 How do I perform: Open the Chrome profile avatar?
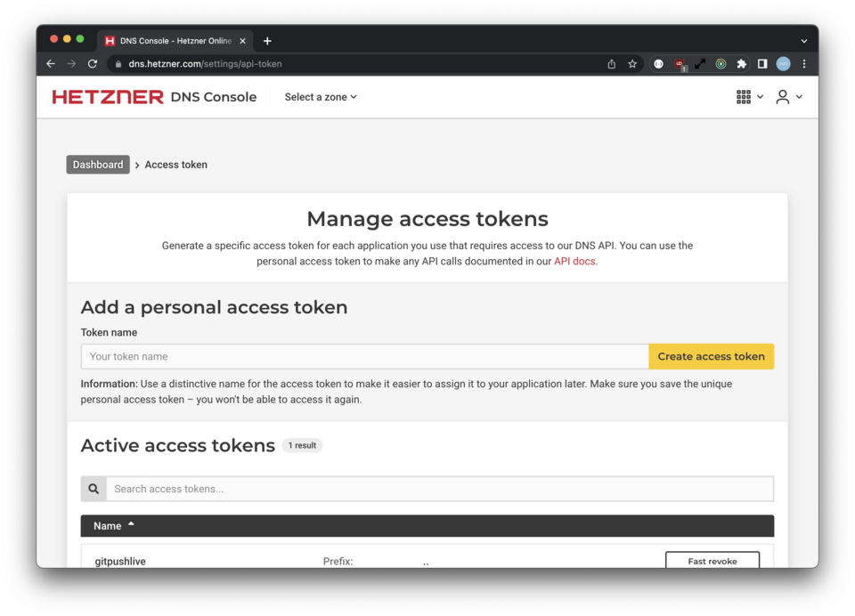click(783, 64)
